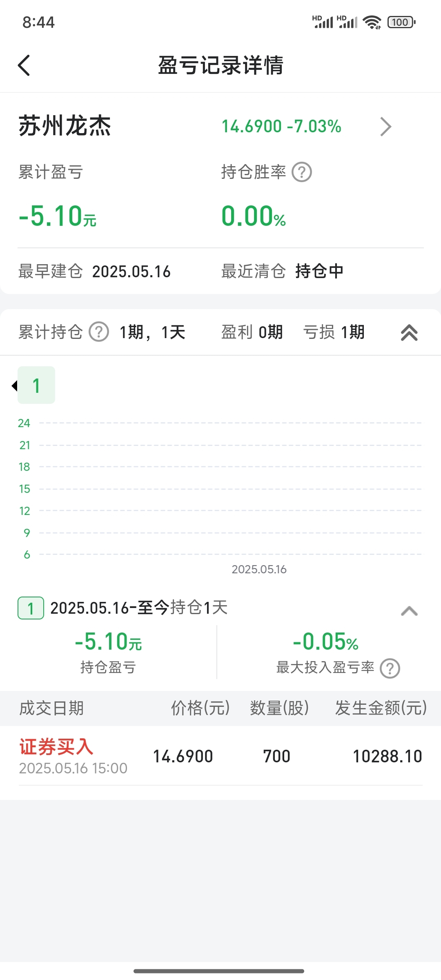Open help icon next to 最大投入盈亏率
The width and height of the screenshot is (441, 980).
[x=390, y=668]
